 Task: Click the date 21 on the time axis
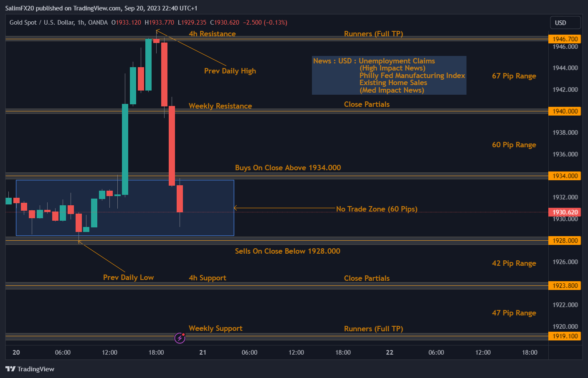pos(203,353)
